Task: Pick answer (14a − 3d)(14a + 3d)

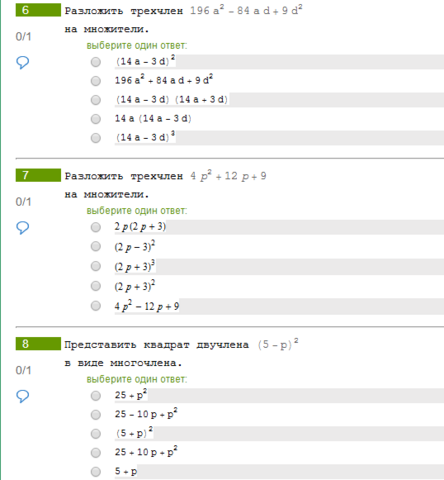Action: click(96, 100)
